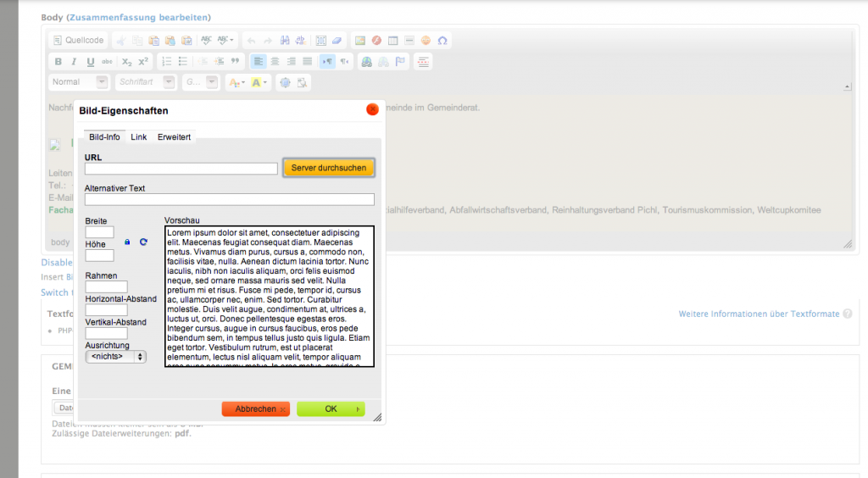Viewport: 868px width, 478px height.
Task: Toggle bold formatting in the editor toolbar
Action: tap(58, 61)
